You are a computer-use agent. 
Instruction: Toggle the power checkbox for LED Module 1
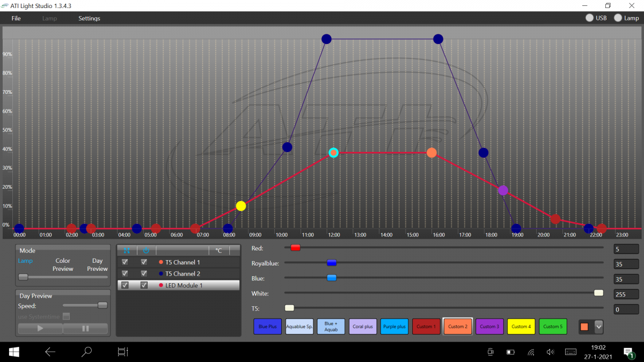point(144,285)
